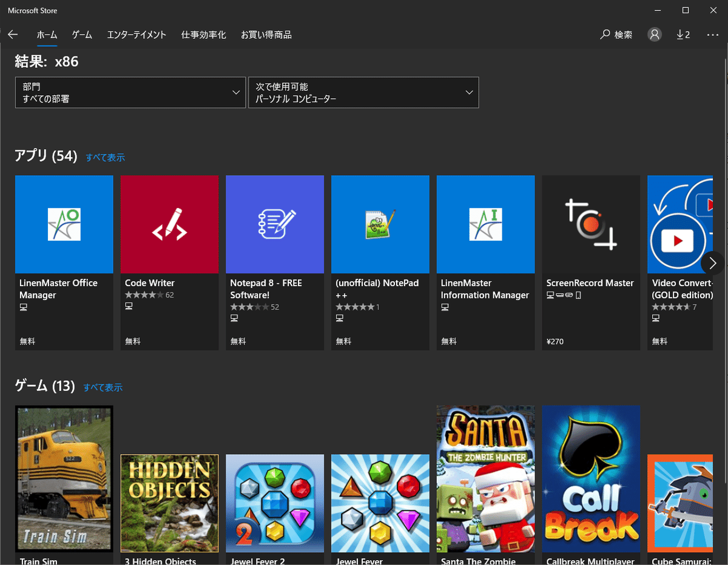Click the 無料 label under Code Writer

click(133, 341)
